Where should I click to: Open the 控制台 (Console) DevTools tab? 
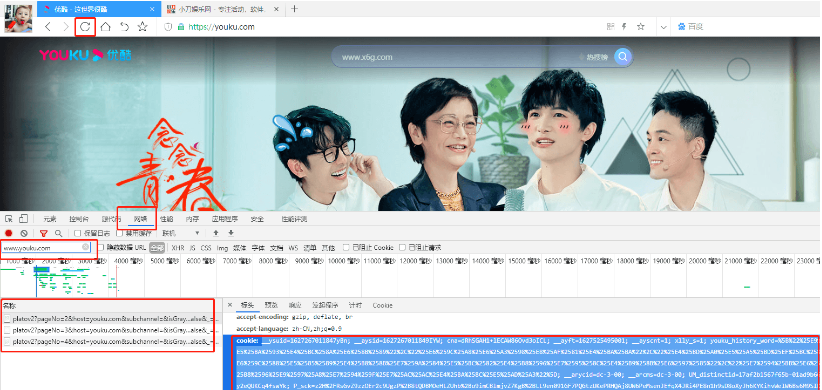point(79,219)
